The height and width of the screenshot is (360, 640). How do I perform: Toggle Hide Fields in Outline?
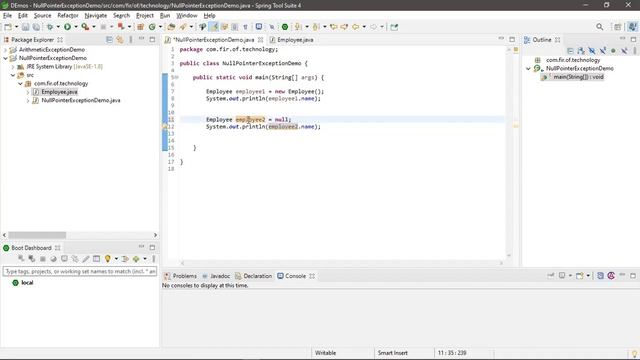point(592,51)
